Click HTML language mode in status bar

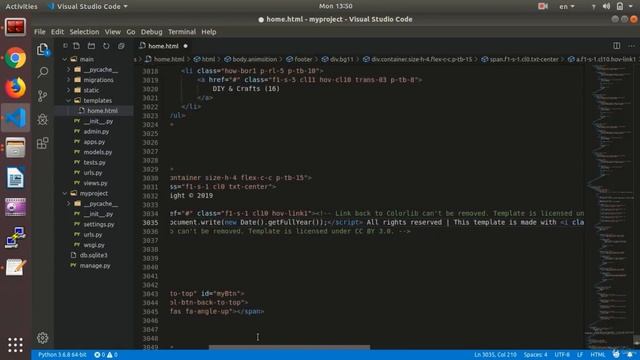(x=598, y=355)
